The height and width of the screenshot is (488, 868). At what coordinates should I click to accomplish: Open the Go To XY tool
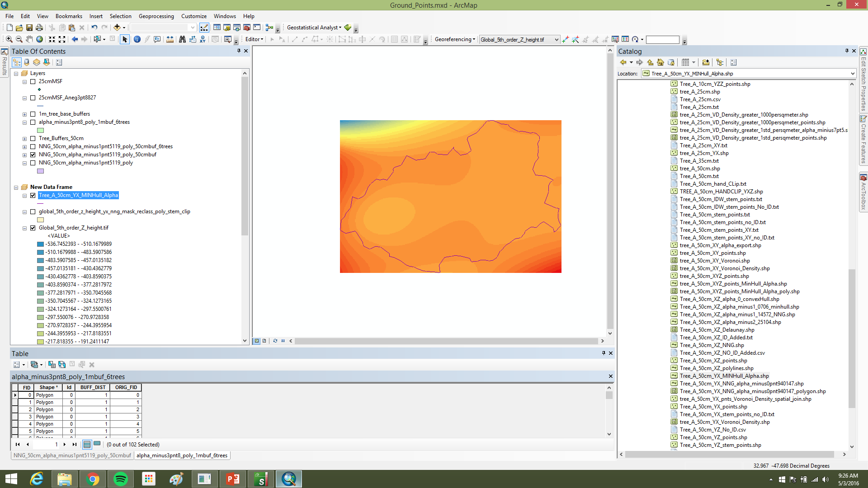point(202,39)
